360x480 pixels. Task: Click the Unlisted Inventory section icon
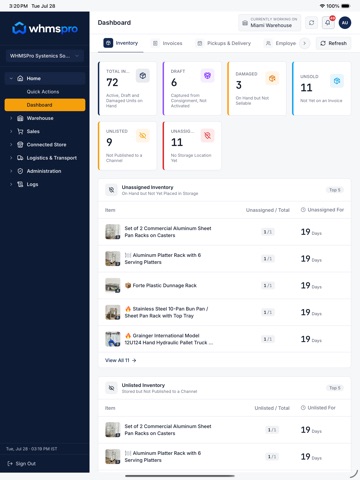click(x=112, y=388)
